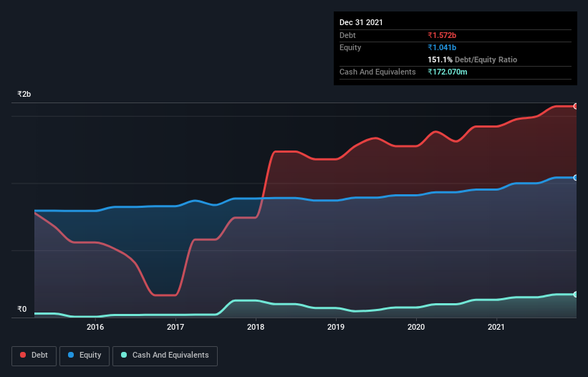The image size is (588, 377).
Task: Click the ₹0 y-axis label
Action: tap(22, 309)
